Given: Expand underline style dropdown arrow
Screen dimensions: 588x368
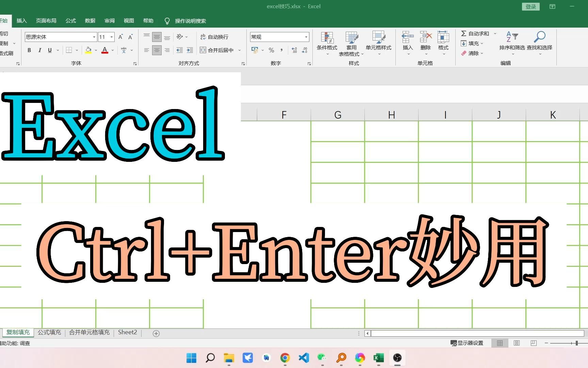Looking at the screenshot, I should click(x=58, y=50).
